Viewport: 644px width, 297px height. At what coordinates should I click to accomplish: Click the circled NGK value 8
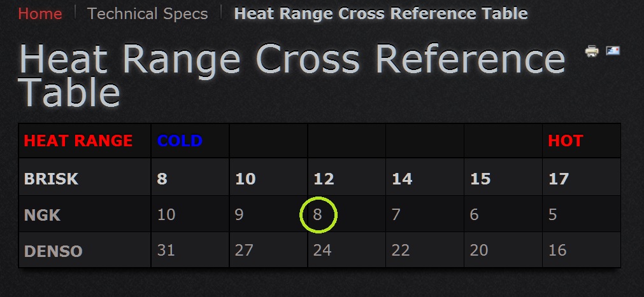tap(318, 214)
